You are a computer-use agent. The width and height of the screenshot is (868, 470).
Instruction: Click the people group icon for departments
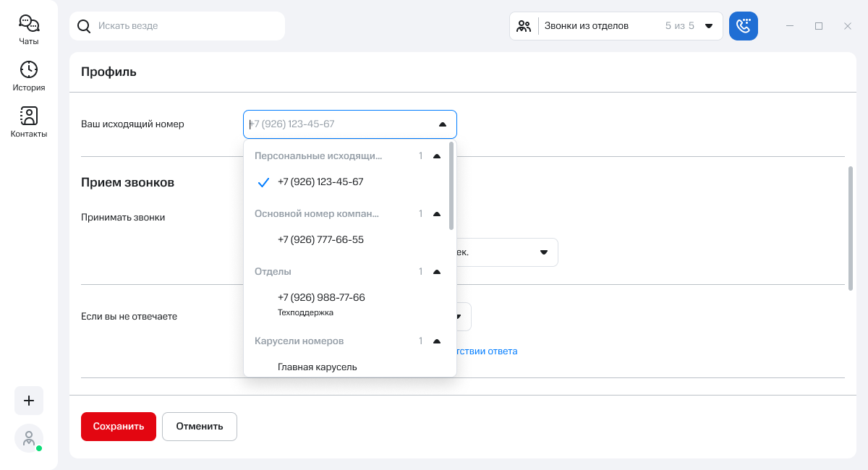tap(524, 26)
